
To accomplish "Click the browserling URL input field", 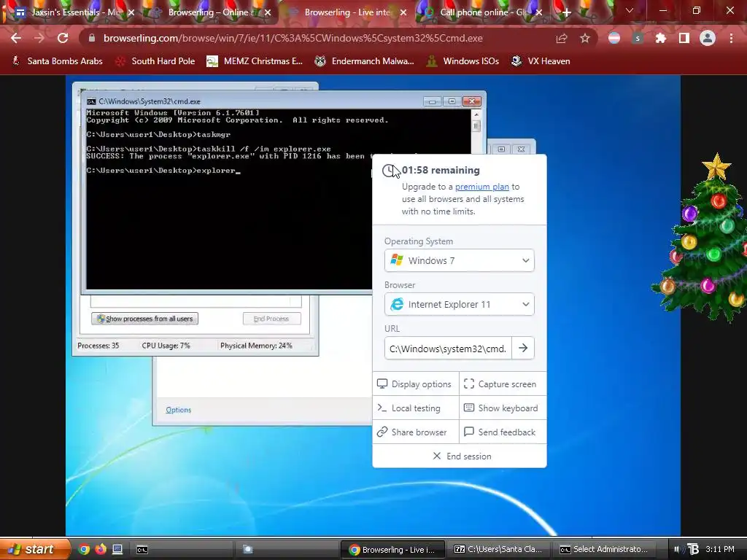I will (448, 348).
